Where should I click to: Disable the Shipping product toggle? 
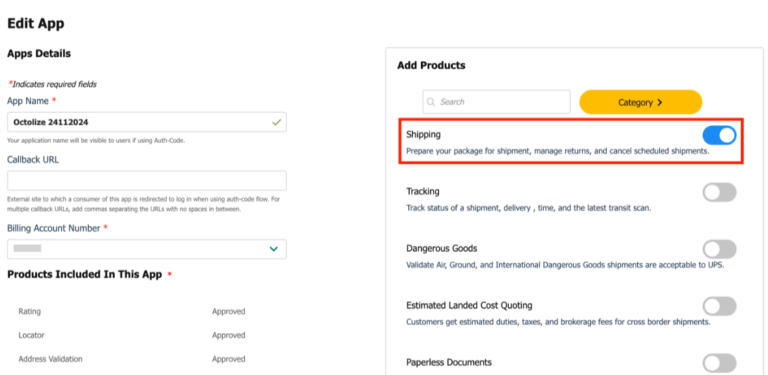pos(720,135)
